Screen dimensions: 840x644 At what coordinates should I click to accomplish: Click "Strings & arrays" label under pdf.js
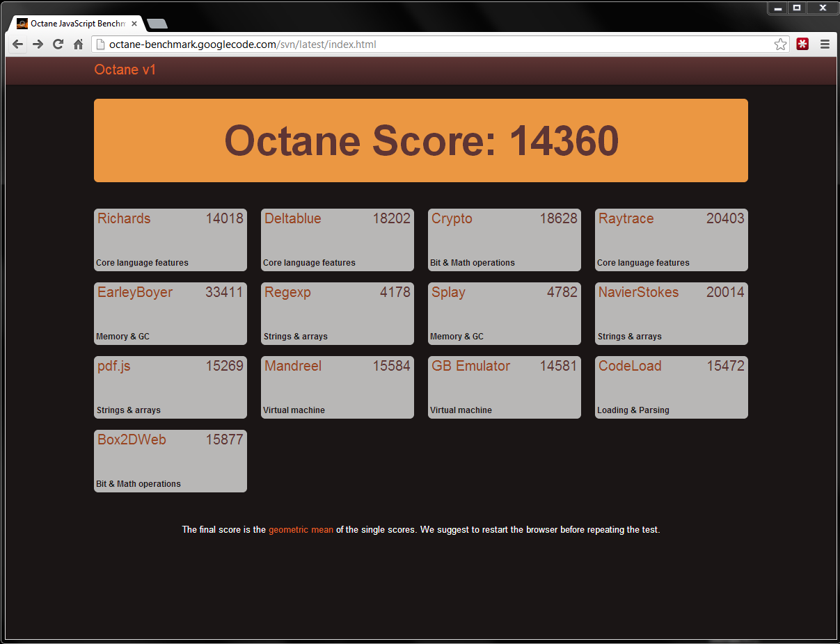[128, 410]
